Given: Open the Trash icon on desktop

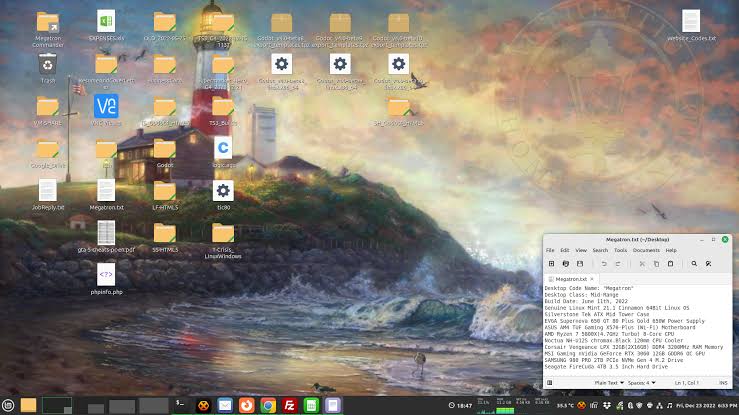Looking at the screenshot, I should click(47, 65).
